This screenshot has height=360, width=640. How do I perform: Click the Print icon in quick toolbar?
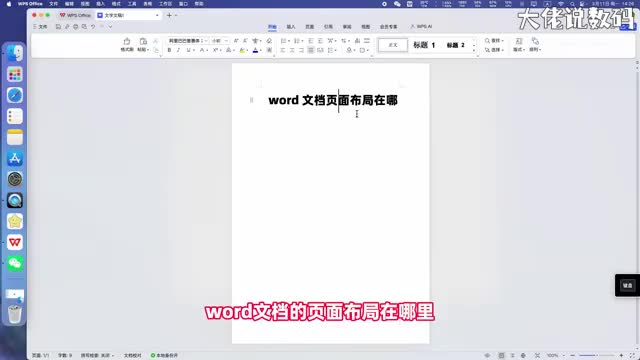[x=76, y=27]
